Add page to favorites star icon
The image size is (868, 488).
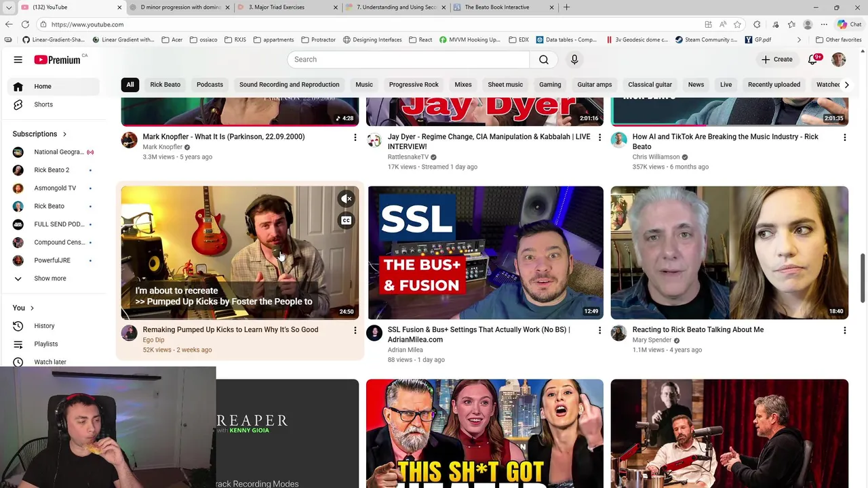[737, 24]
